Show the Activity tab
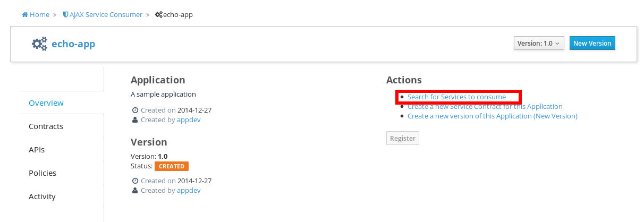This screenshot has width=644, height=222. [62, 197]
